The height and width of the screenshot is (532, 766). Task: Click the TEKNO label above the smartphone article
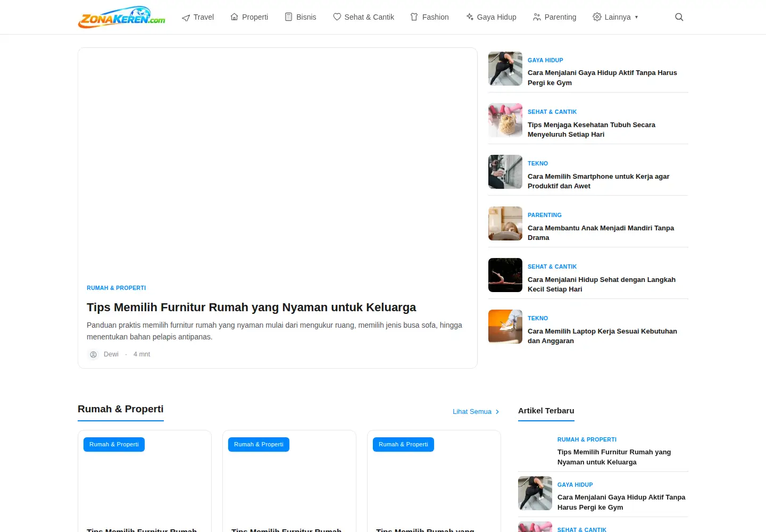click(538, 163)
